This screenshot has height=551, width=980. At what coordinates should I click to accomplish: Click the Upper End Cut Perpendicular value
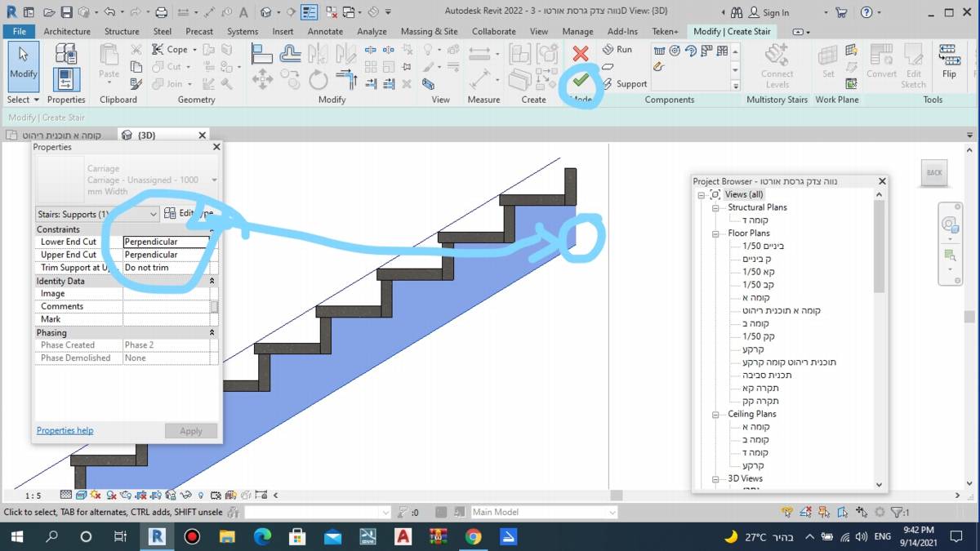click(x=166, y=255)
